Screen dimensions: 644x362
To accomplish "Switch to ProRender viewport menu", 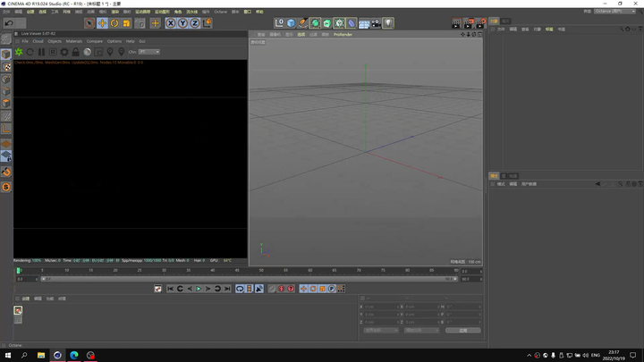I will click(343, 34).
